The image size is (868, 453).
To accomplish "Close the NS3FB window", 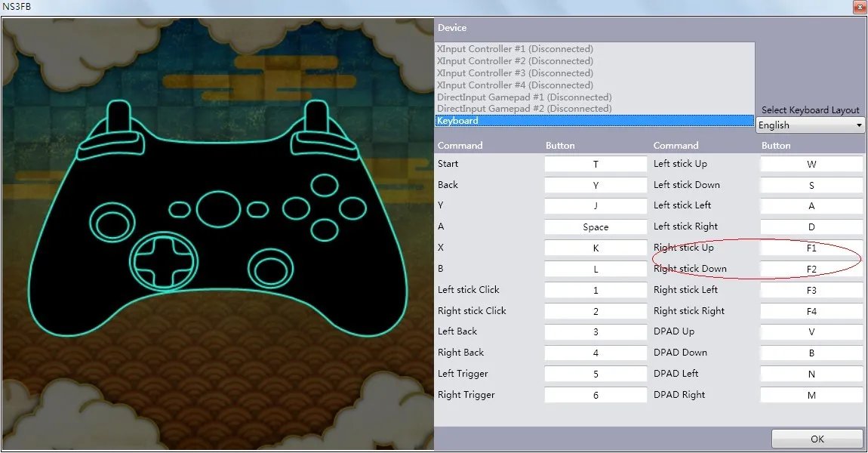I will (x=860, y=8).
